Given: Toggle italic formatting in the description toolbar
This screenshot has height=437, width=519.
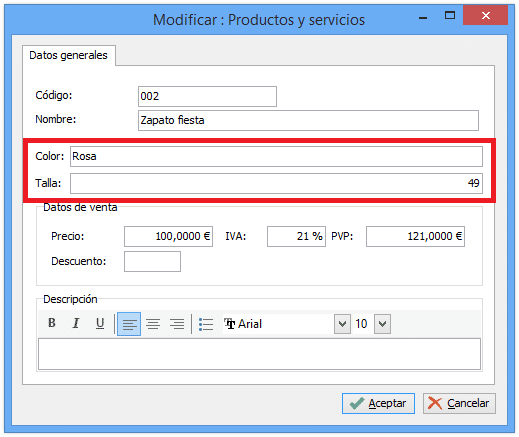Looking at the screenshot, I should [76, 323].
